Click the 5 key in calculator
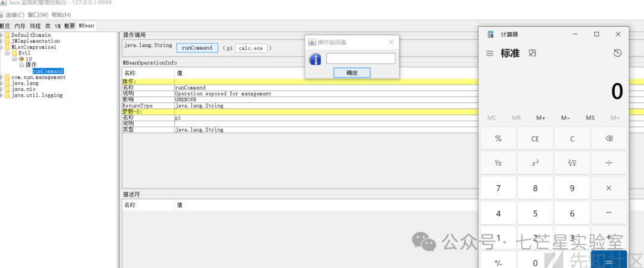 pyautogui.click(x=535, y=213)
